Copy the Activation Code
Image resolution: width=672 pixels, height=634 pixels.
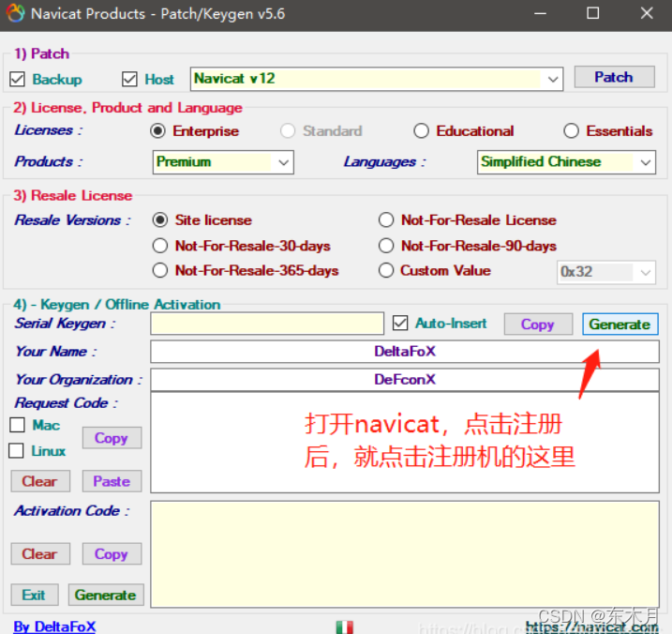112,553
